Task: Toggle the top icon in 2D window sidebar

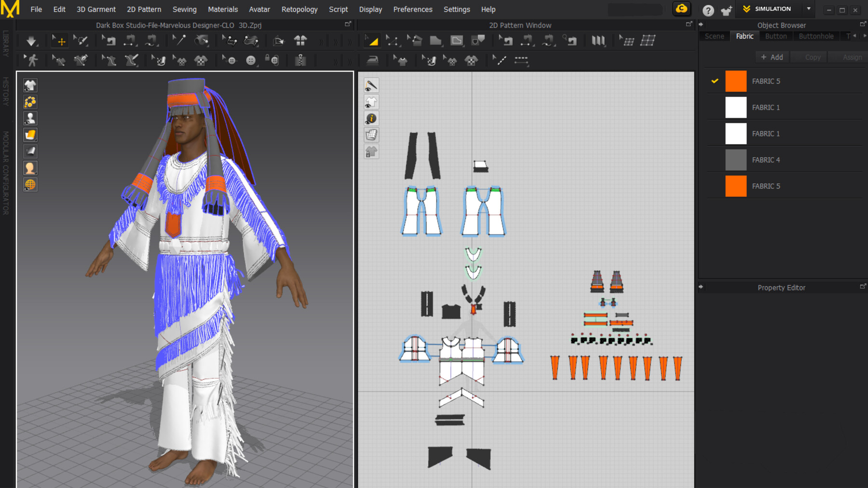Action: tap(371, 86)
